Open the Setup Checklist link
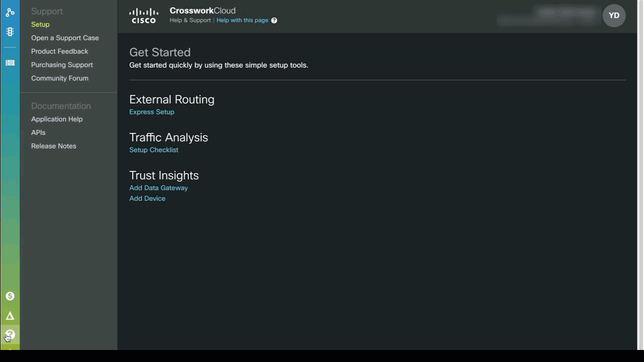The height and width of the screenshot is (362, 644). click(x=154, y=150)
